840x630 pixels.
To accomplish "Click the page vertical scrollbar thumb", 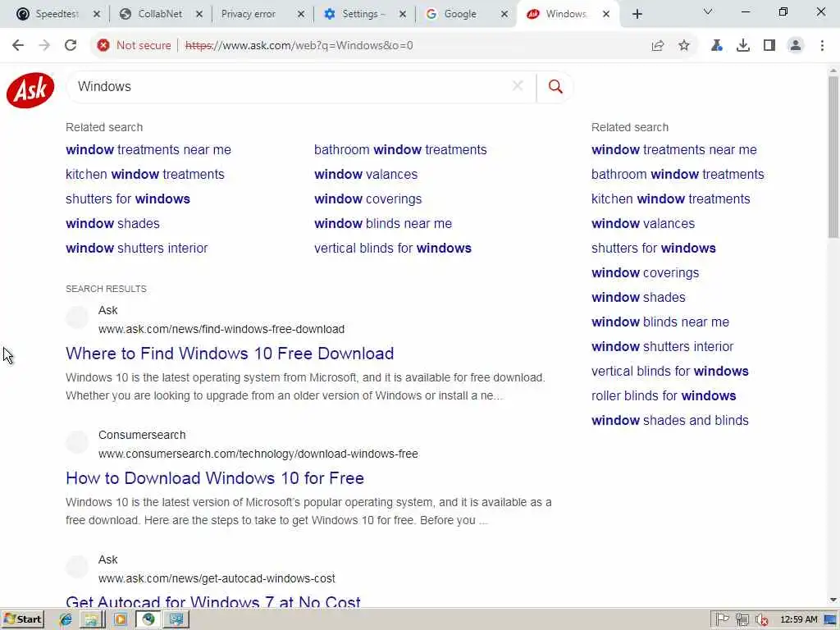I will click(833, 157).
